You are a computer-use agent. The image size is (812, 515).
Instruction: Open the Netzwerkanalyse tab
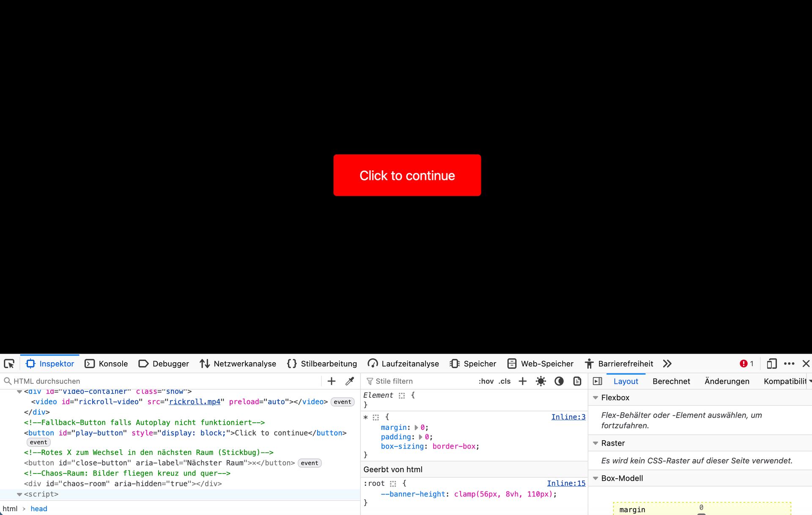pos(238,364)
